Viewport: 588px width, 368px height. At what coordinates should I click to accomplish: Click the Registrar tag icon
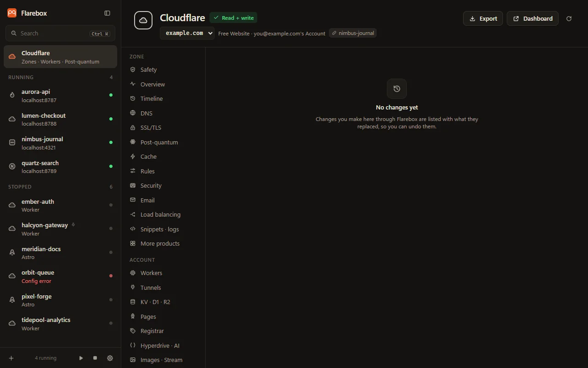[x=133, y=331]
